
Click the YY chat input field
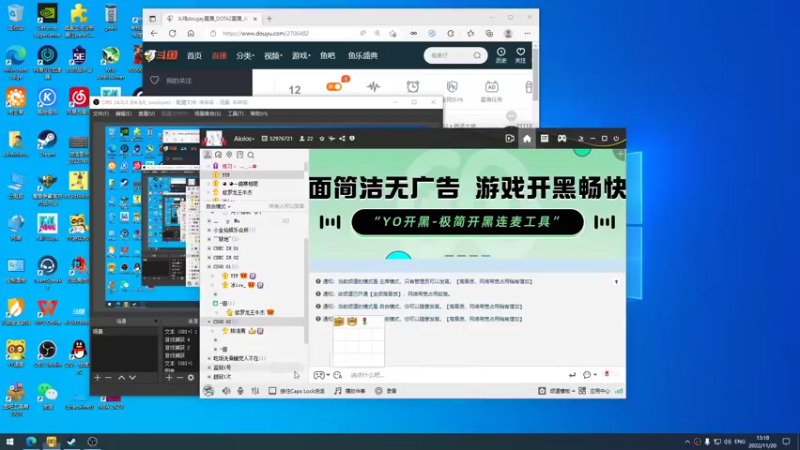point(454,375)
